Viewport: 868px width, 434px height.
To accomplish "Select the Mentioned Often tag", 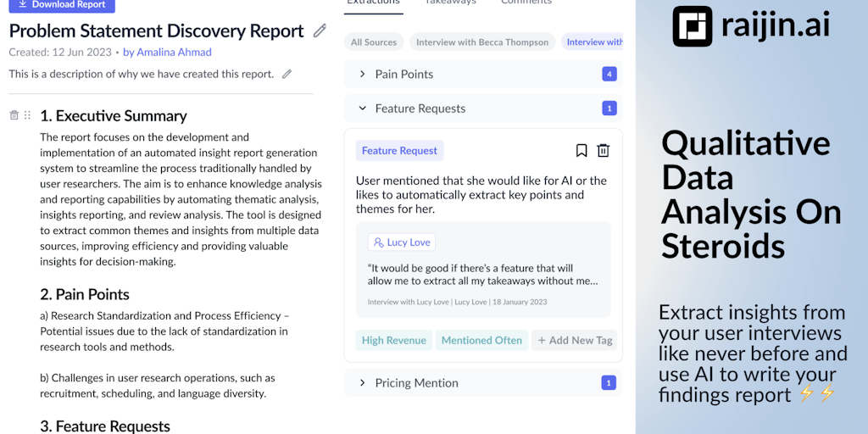I will coord(481,340).
